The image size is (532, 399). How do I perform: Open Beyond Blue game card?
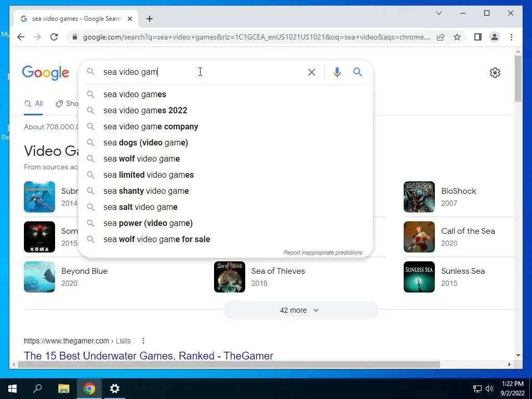point(110,277)
